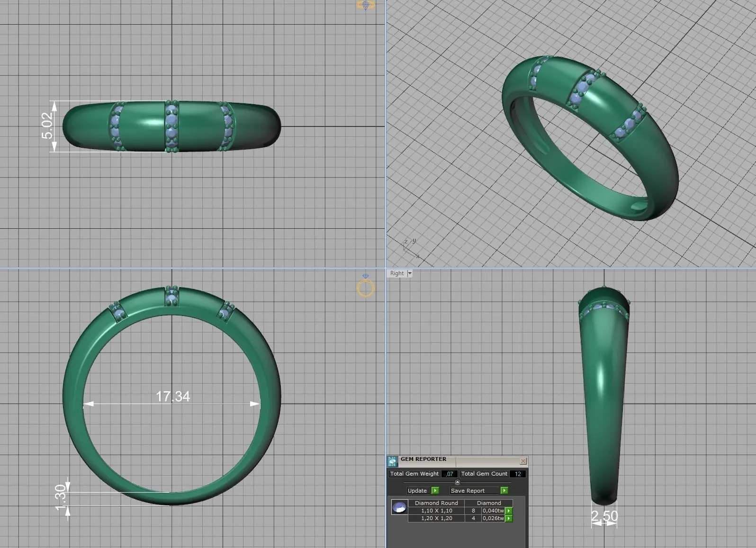Click the Total Gem Count value field
756x548 pixels.
(517, 474)
